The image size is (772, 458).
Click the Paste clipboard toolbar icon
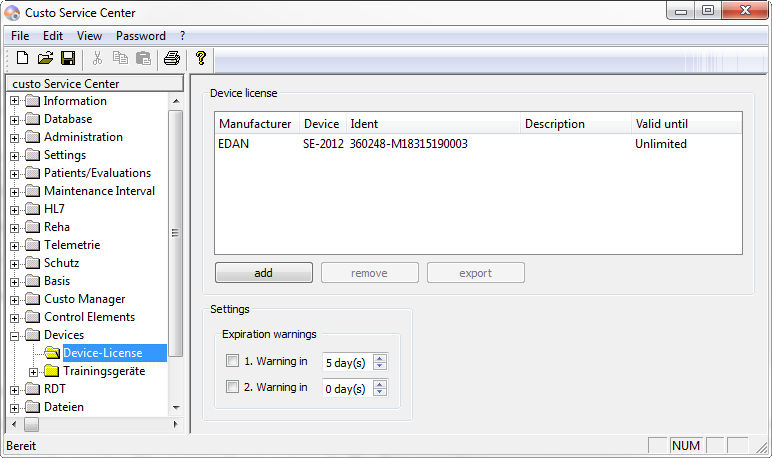143,58
